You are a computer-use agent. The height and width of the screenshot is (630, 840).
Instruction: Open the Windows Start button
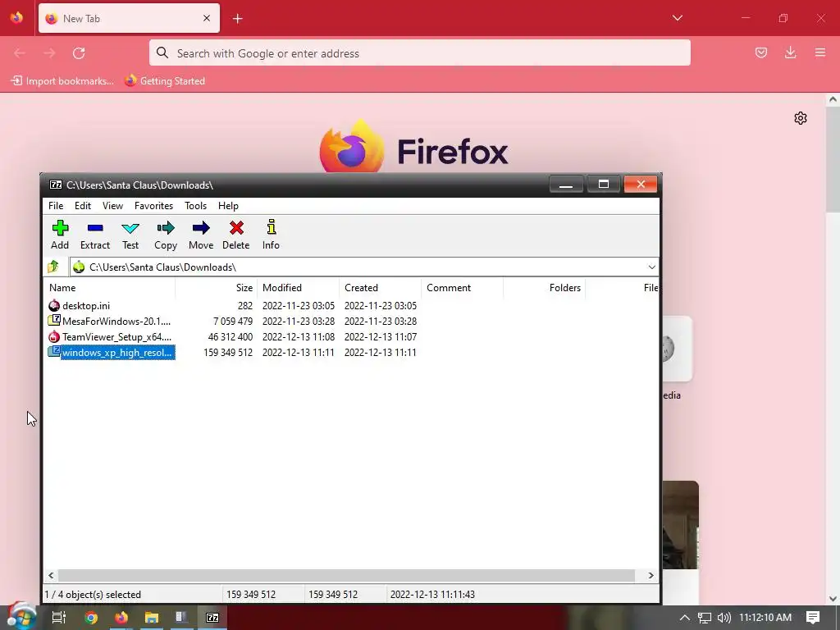pyautogui.click(x=21, y=616)
